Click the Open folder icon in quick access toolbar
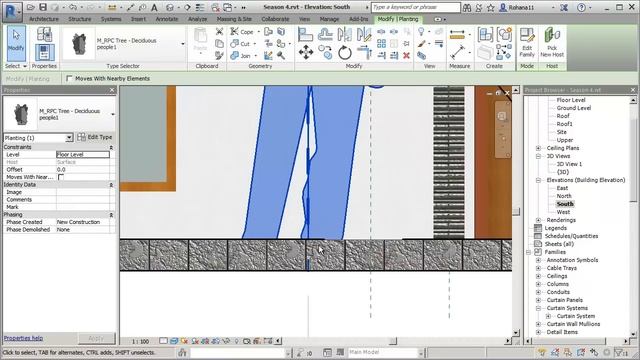640x360 pixels. click(x=31, y=7)
